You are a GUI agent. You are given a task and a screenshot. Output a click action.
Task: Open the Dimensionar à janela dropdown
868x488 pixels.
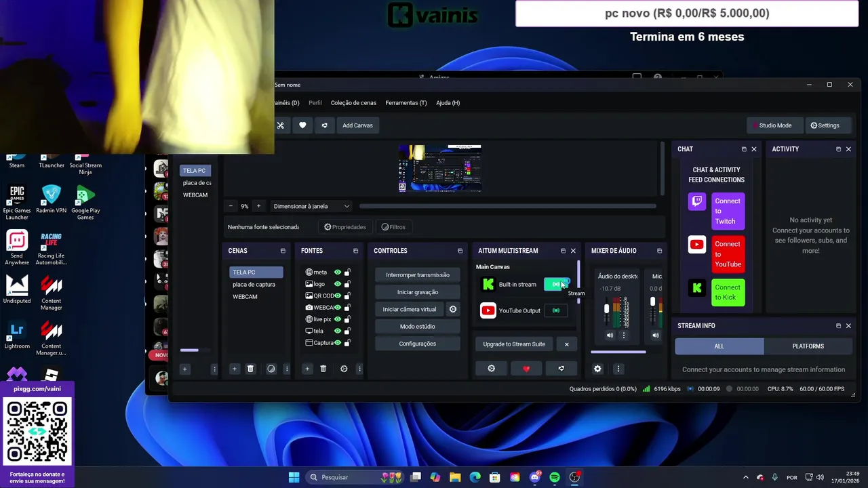(311, 206)
